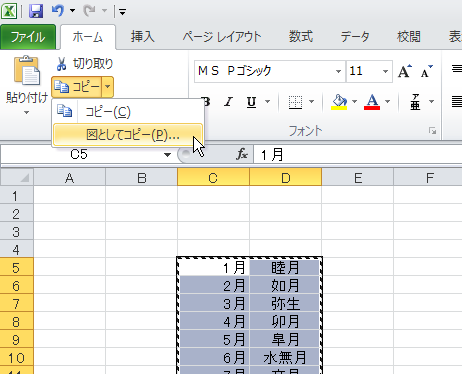Select row 10 header
Screen dimensions: 462x374
(17, 357)
